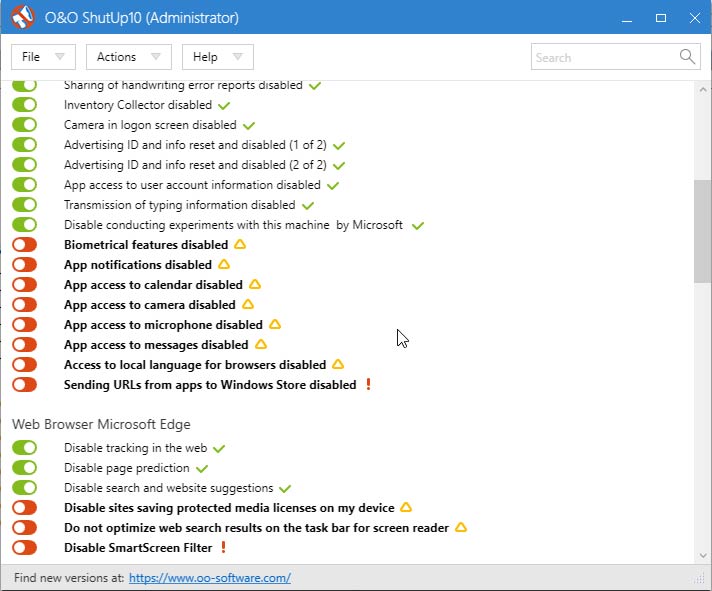
Task: Select 'Disable tracking in the web' setting text
Action: pos(135,448)
